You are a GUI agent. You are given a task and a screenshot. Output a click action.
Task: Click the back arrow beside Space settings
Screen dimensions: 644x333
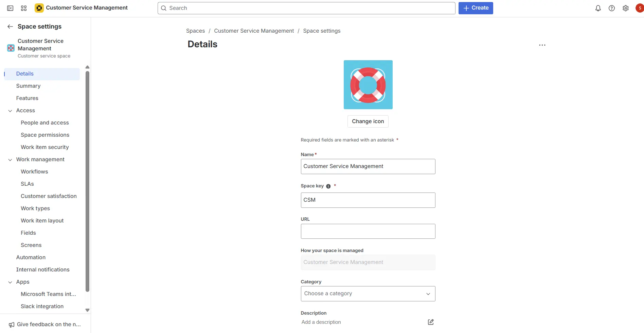[x=10, y=27]
